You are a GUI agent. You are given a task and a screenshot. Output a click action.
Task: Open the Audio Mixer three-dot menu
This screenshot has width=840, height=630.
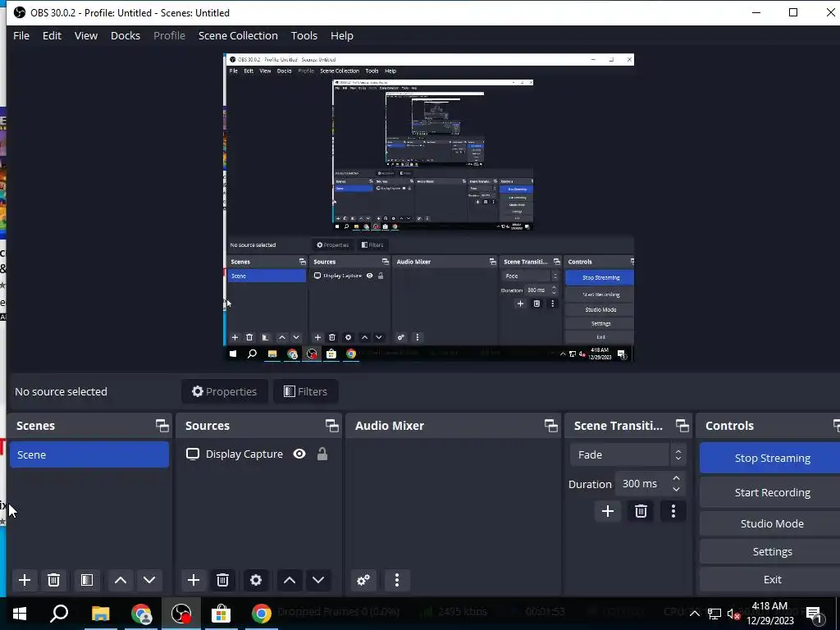(x=397, y=580)
